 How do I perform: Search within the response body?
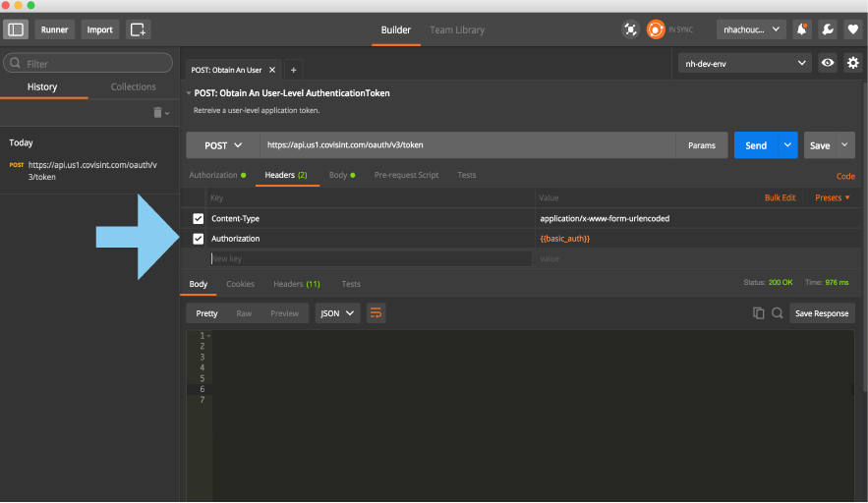777,313
